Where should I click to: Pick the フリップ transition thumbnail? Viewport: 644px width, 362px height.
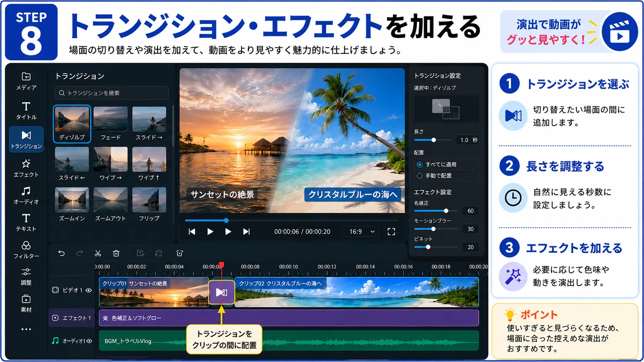[x=149, y=205]
